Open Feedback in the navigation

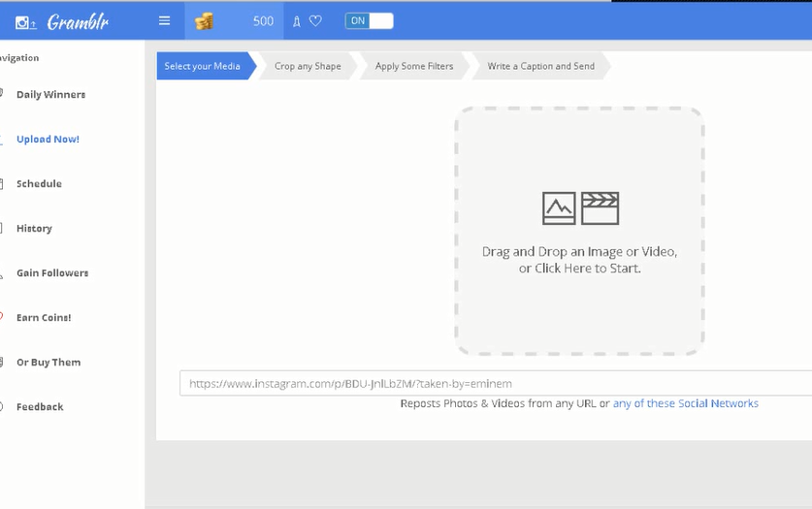(40, 407)
